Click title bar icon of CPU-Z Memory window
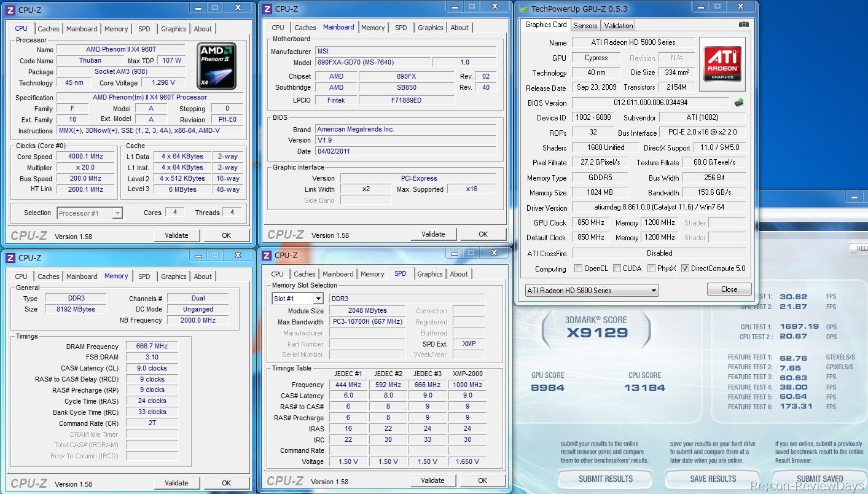868x494 pixels. 10,257
